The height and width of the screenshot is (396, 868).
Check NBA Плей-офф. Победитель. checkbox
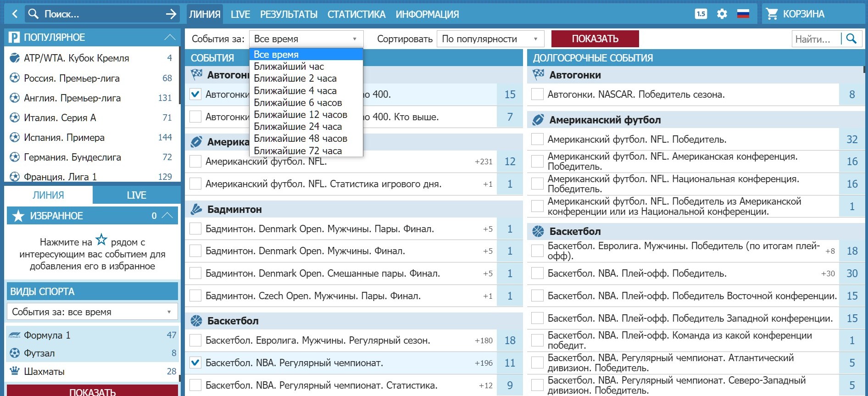pos(537,273)
